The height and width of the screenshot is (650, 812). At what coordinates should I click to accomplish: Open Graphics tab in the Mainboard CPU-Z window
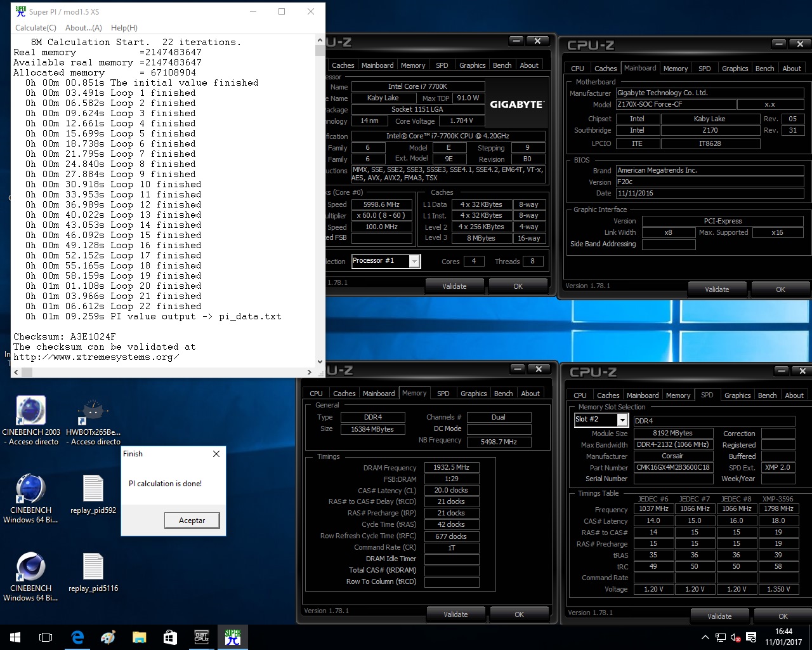click(x=735, y=69)
